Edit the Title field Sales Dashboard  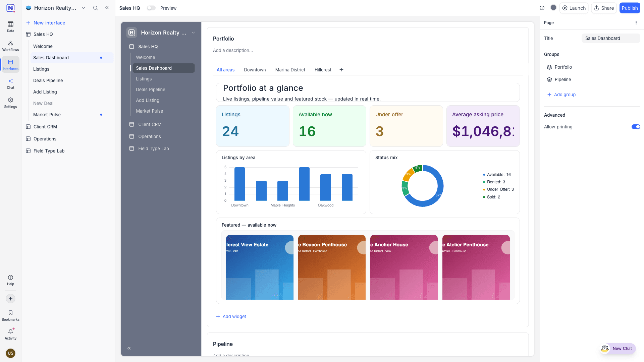(x=611, y=38)
